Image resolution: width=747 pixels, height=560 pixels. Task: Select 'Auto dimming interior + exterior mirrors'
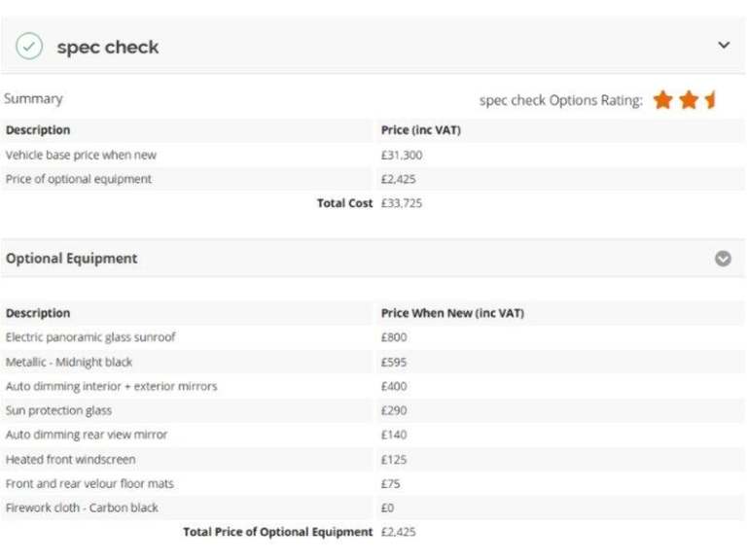(x=112, y=386)
